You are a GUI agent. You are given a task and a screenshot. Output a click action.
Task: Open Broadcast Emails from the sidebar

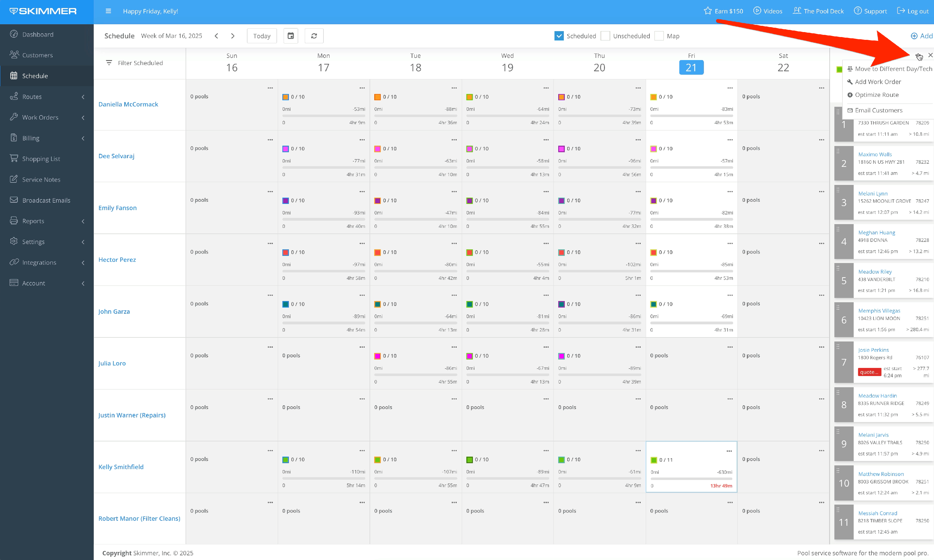(46, 200)
